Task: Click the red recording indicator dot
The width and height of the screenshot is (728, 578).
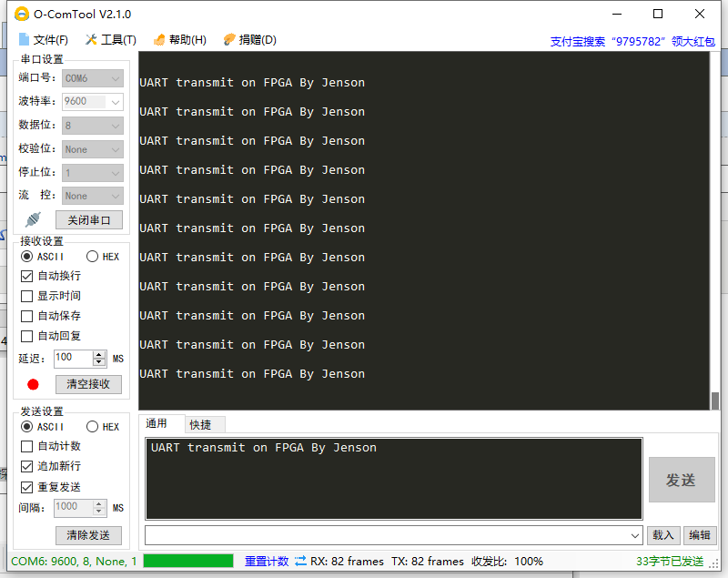Action: 33,384
